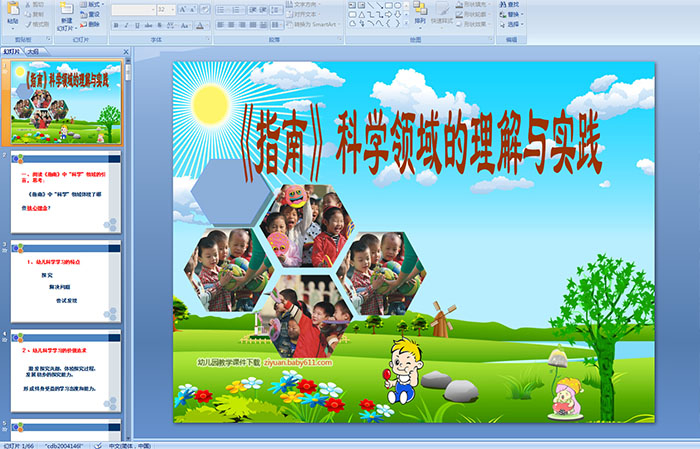The image size is (700, 449).
Task: Open Quick Styles (快速样式) gallery
Action: click(x=442, y=13)
